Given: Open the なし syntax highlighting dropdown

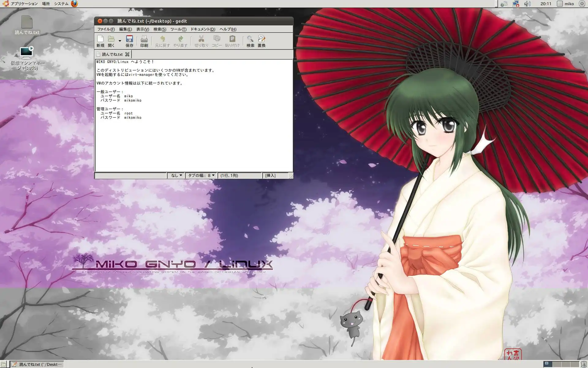Looking at the screenshot, I should coord(176,175).
